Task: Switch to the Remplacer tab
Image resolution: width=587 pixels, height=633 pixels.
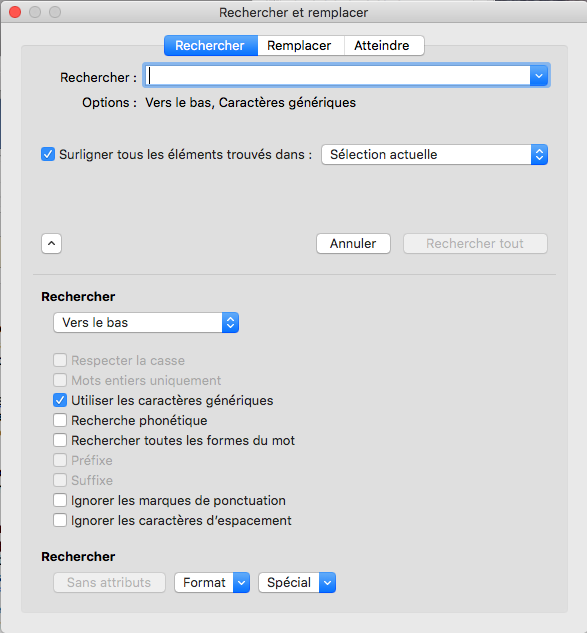Action: tap(299, 45)
